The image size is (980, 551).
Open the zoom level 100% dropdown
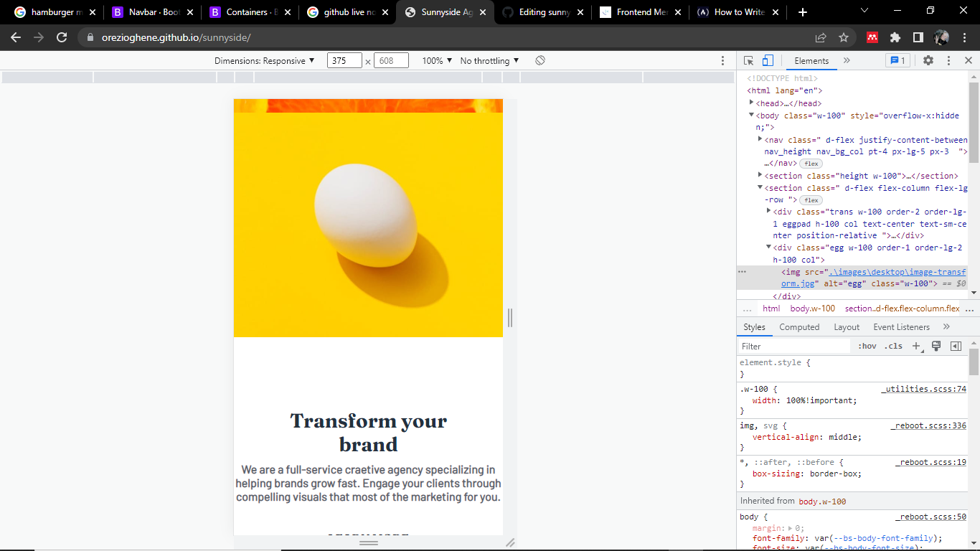[437, 60]
